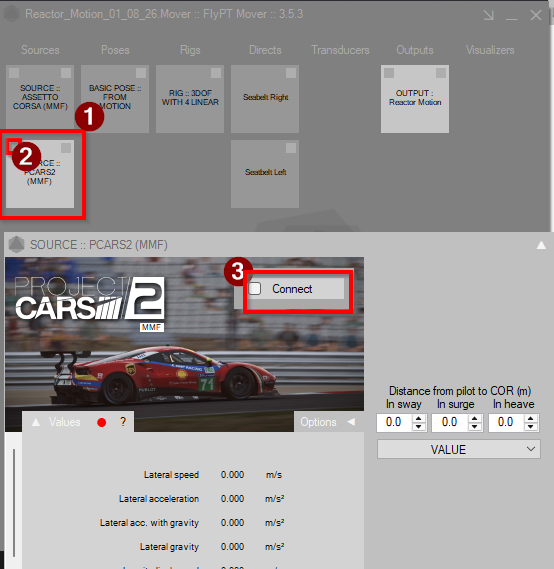Select the Seatbelt Right direct module
This screenshot has height=569, width=554.
265,99
